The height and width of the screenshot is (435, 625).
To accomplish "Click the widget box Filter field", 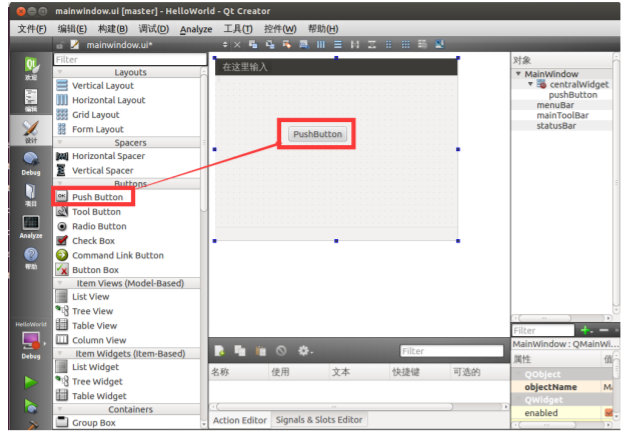I will 130,59.
